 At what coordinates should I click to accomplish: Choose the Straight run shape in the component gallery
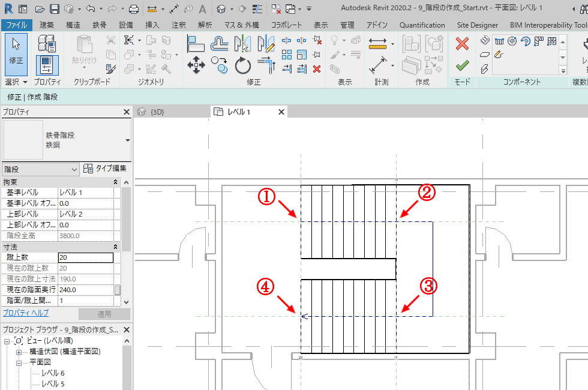pos(499,41)
